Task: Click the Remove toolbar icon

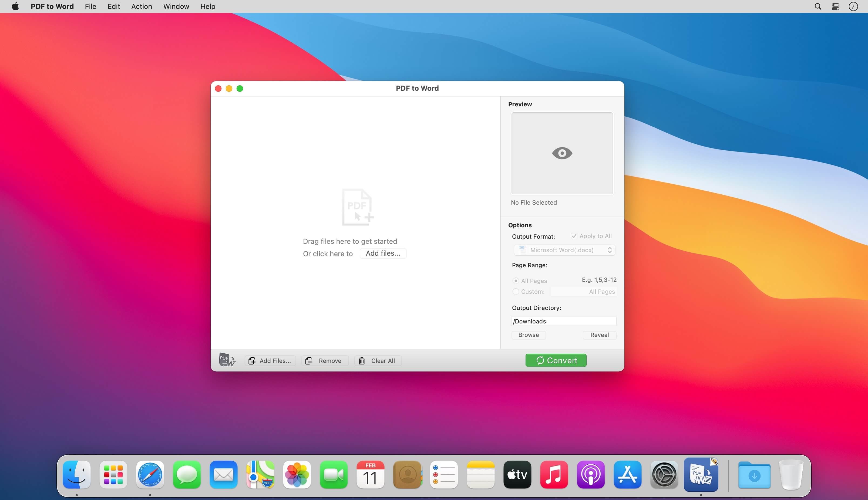Action: click(309, 361)
